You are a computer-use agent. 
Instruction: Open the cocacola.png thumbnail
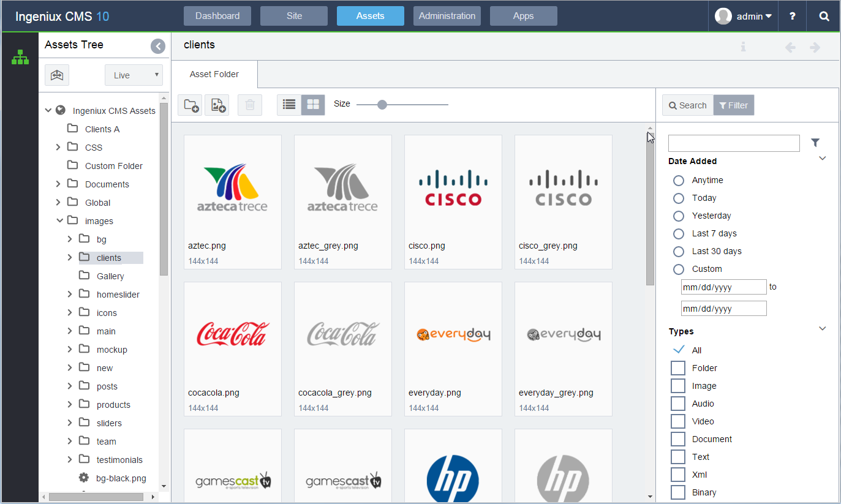[232, 334]
